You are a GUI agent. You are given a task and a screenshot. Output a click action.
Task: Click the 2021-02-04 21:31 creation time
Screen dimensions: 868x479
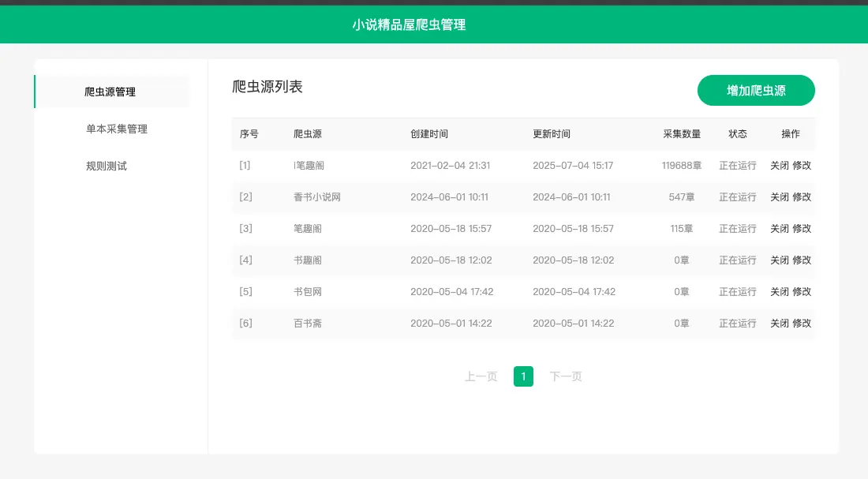point(450,166)
